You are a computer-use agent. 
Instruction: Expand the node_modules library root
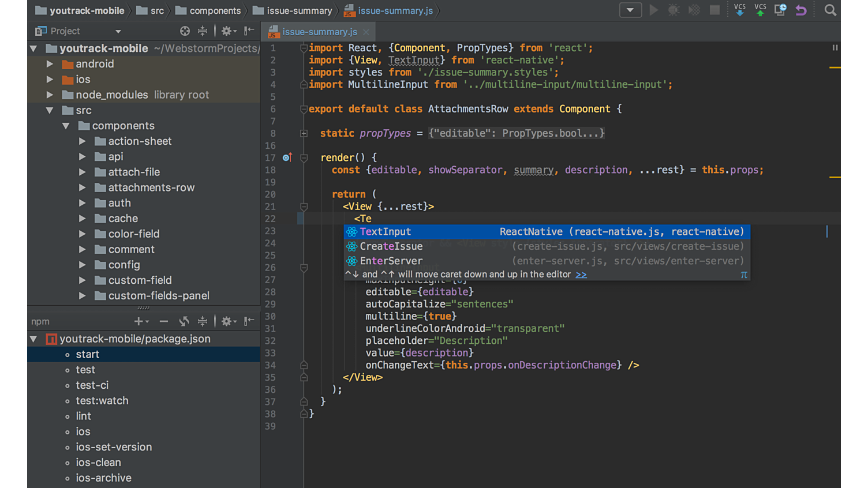(50, 94)
